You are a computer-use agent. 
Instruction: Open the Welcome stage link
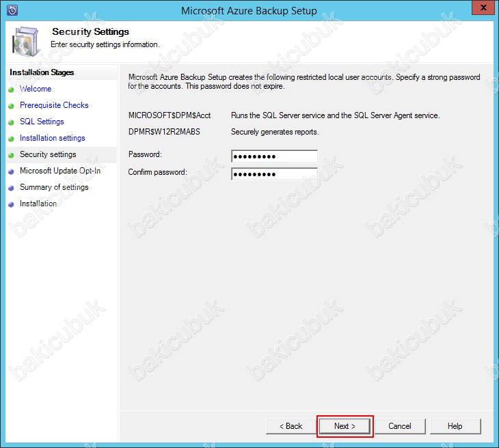[36, 89]
